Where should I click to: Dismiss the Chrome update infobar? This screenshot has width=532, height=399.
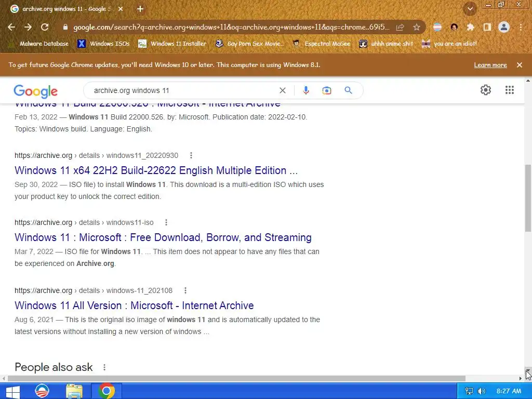tap(520, 65)
